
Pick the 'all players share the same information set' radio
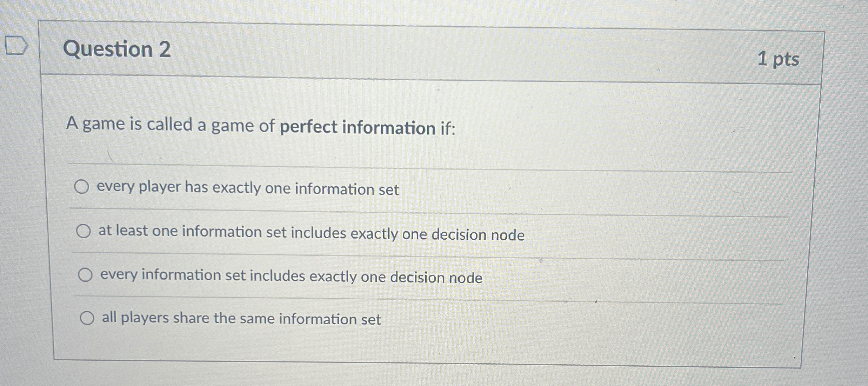click(x=87, y=318)
